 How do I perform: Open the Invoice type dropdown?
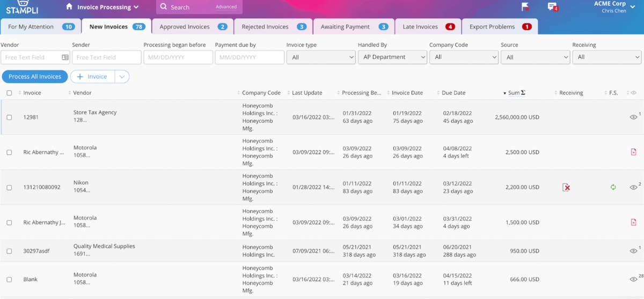[320, 57]
